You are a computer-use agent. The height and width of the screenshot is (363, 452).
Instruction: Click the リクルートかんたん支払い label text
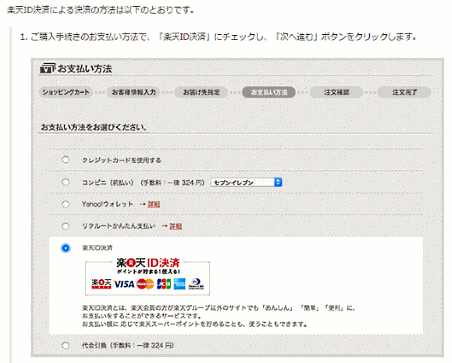[x=119, y=226]
